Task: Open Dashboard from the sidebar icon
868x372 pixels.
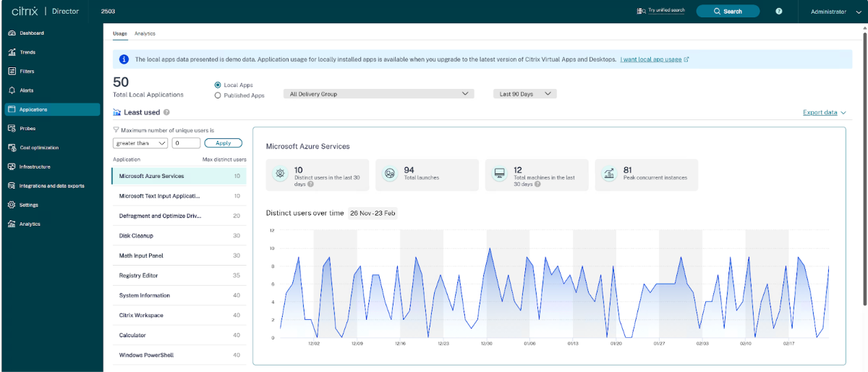Action: click(x=12, y=33)
